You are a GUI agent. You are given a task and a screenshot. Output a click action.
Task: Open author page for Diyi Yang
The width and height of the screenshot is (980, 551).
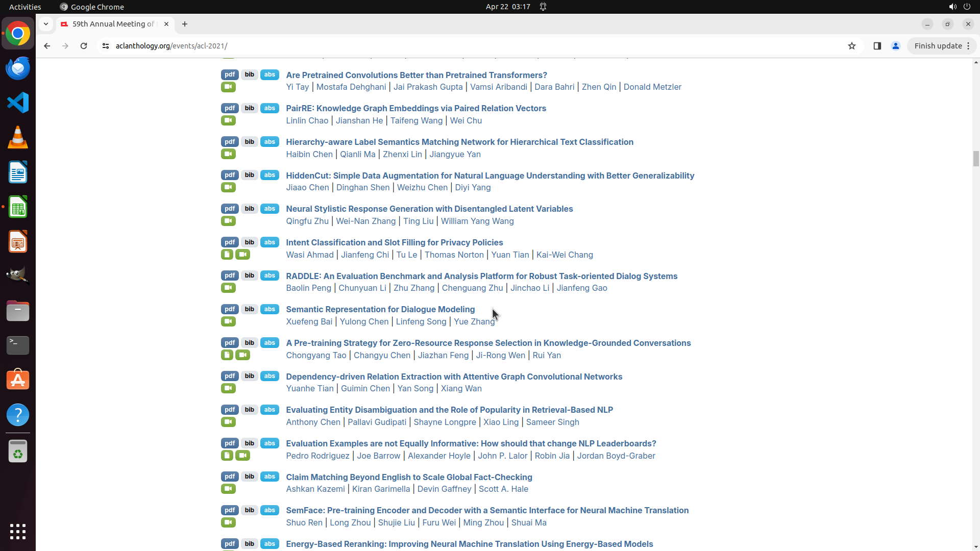tap(473, 188)
